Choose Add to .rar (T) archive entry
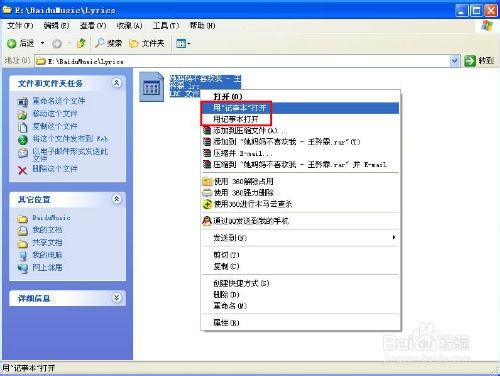Viewport: 500px width, 376px height. (300, 142)
